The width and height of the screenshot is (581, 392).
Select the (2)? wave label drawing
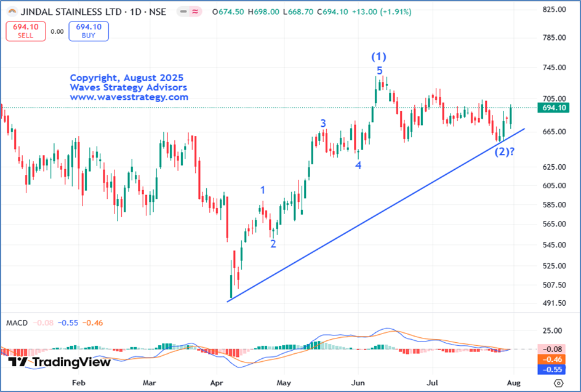[504, 151]
